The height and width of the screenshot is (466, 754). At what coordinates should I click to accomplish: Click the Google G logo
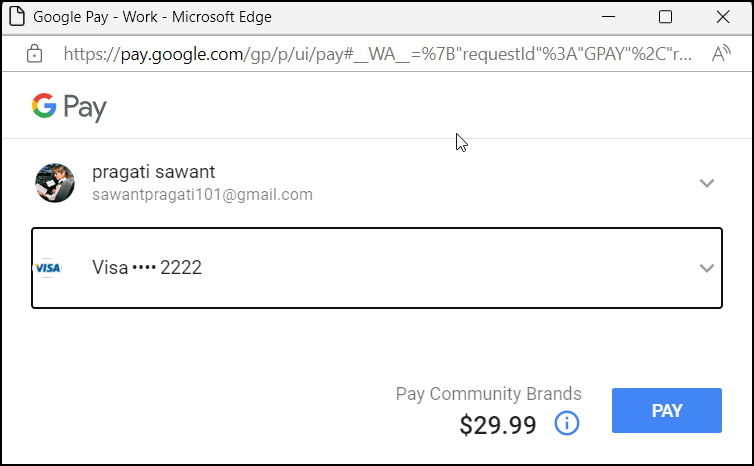click(x=43, y=106)
